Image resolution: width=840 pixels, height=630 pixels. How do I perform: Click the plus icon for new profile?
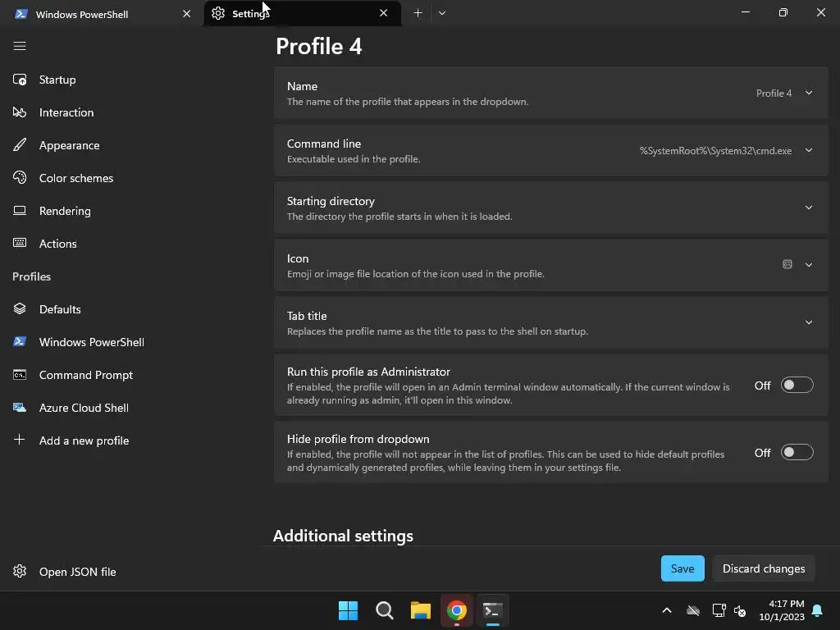click(20, 440)
